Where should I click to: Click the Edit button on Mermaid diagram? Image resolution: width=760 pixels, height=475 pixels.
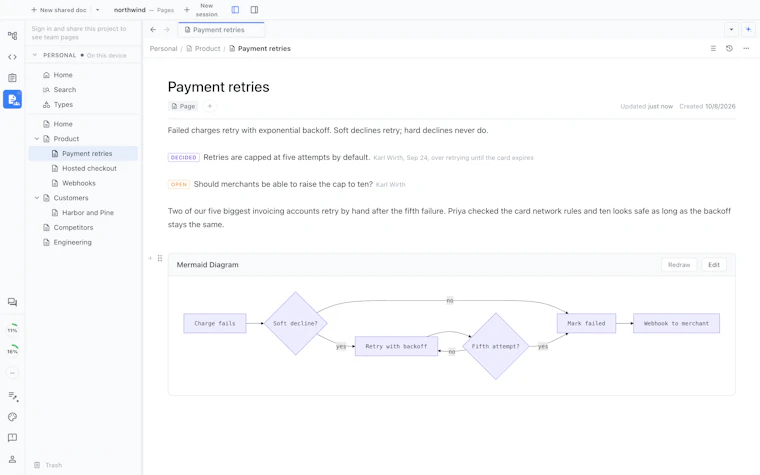[713, 265]
